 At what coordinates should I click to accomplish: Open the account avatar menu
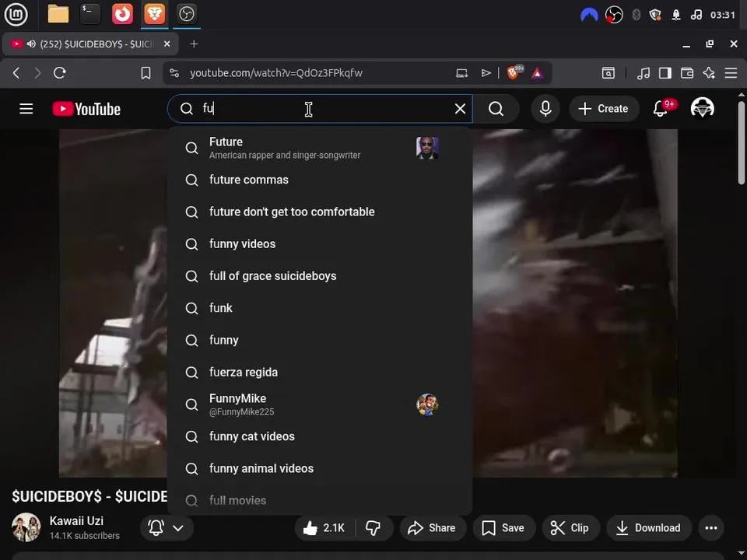coord(702,108)
